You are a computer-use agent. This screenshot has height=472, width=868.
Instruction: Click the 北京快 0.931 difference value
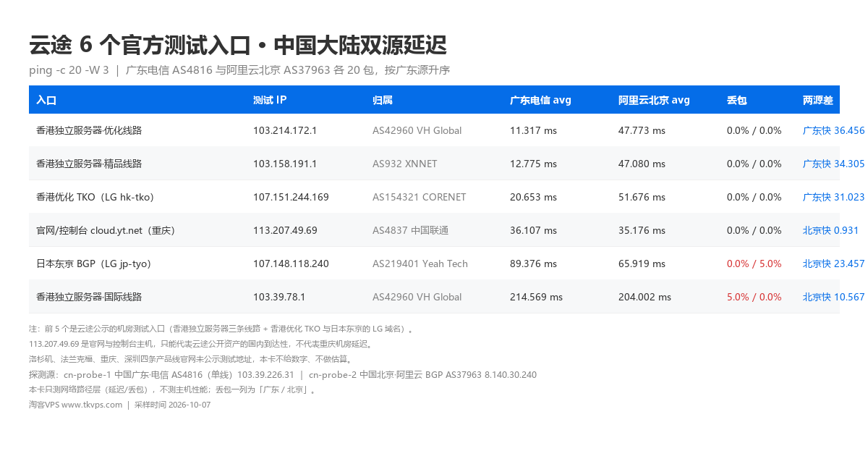(x=831, y=231)
